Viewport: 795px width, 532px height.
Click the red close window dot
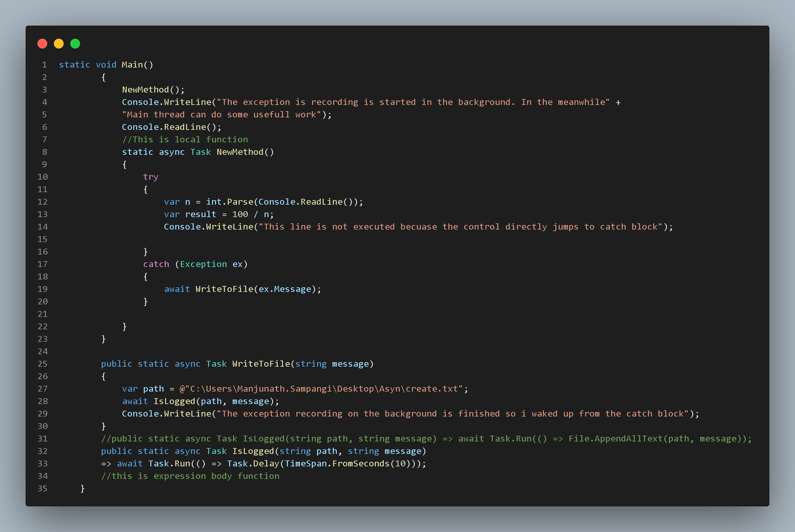(x=42, y=44)
